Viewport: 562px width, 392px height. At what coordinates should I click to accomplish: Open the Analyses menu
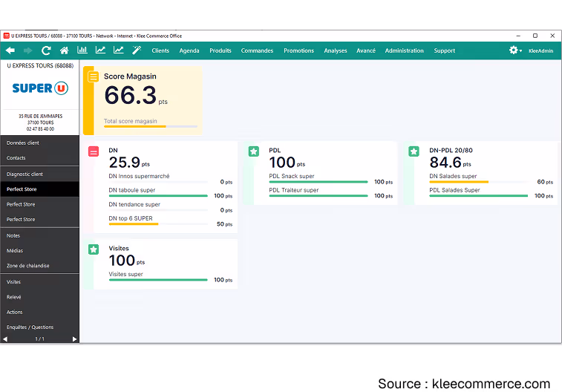click(336, 50)
